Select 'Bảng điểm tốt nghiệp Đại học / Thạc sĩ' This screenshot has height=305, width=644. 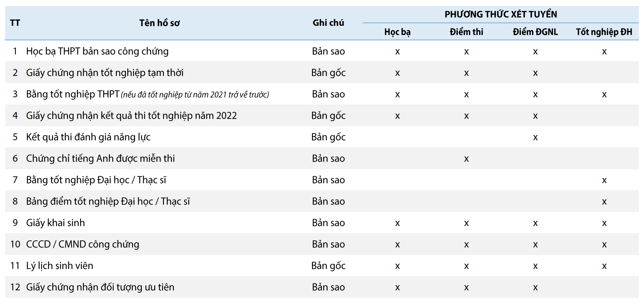pyautogui.click(x=108, y=201)
